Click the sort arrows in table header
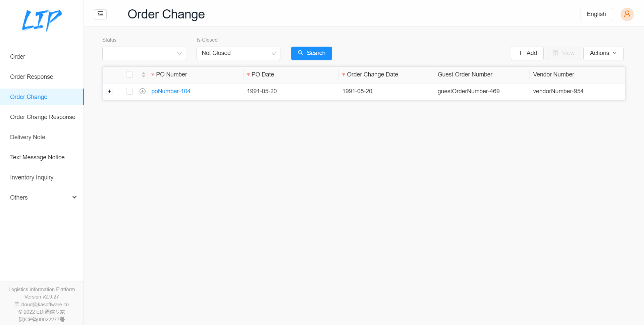The height and width of the screenshot is (325, 644). click(x=144, y=74)
